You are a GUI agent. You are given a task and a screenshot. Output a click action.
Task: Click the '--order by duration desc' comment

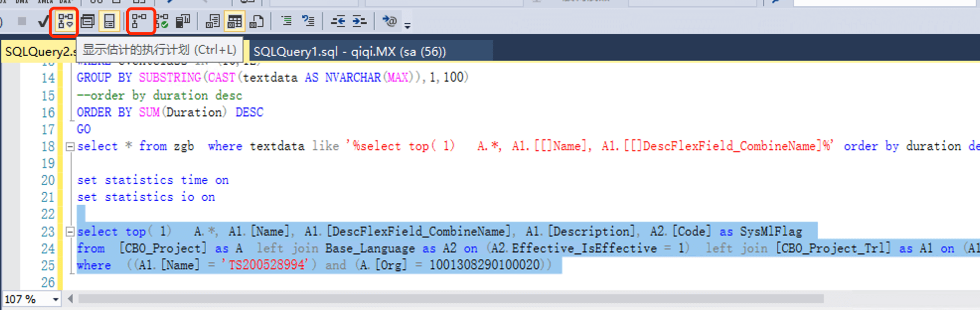tap(160, 95)
